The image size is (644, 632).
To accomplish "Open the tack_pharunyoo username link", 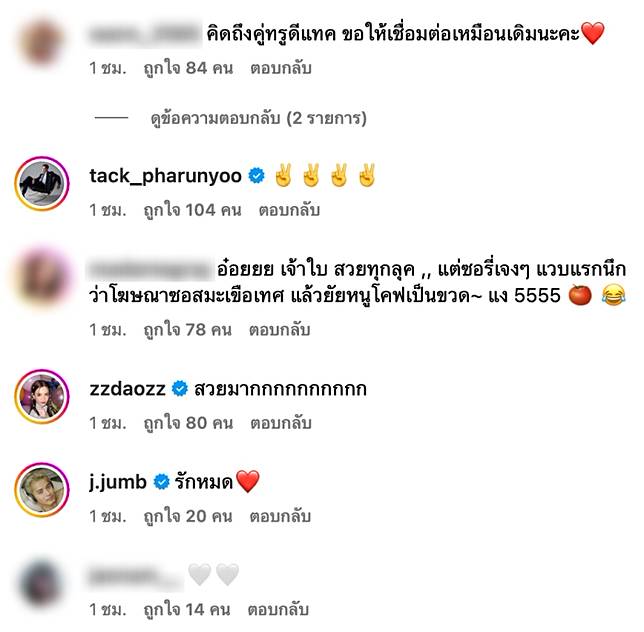I will point(166,176).
